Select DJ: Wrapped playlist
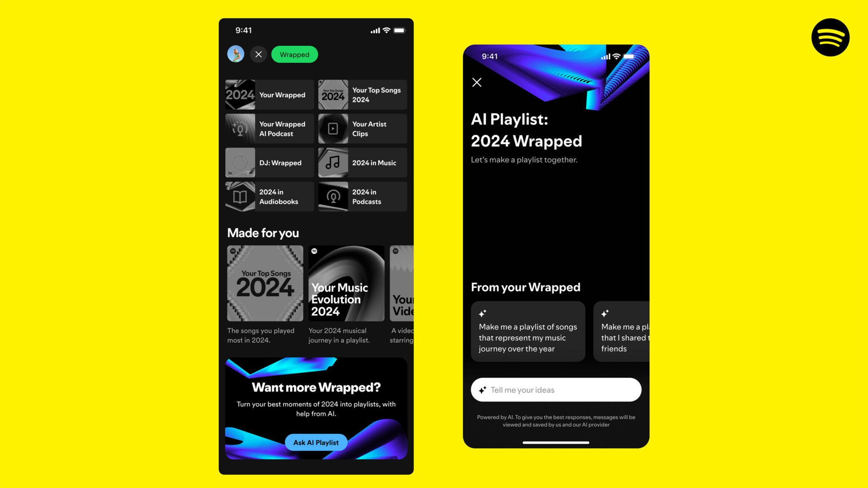This screenshot has width=868, height=488. (x=269, y=163)
